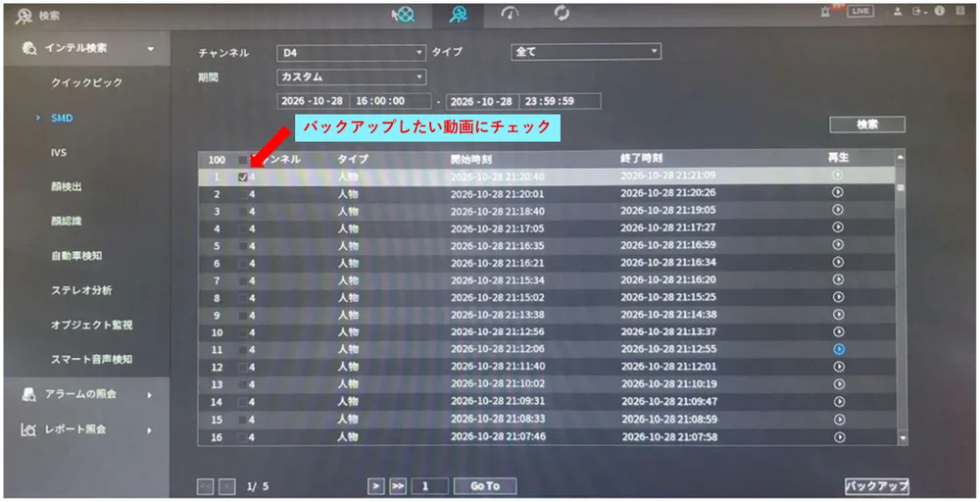This screenshot has height=502, width=980.
Task: Open 顔検出 in sidebar
Action: (x=67, y=186)
